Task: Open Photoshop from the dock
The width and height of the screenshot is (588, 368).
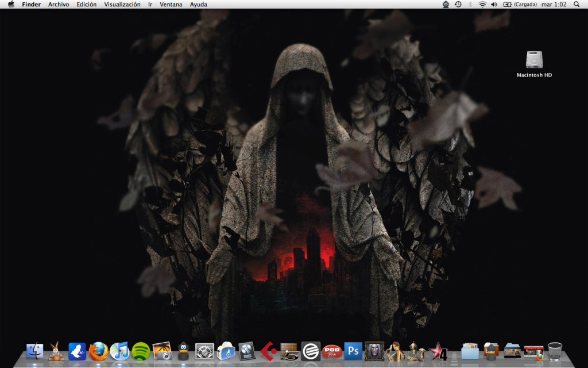Action: click(353, 350)
